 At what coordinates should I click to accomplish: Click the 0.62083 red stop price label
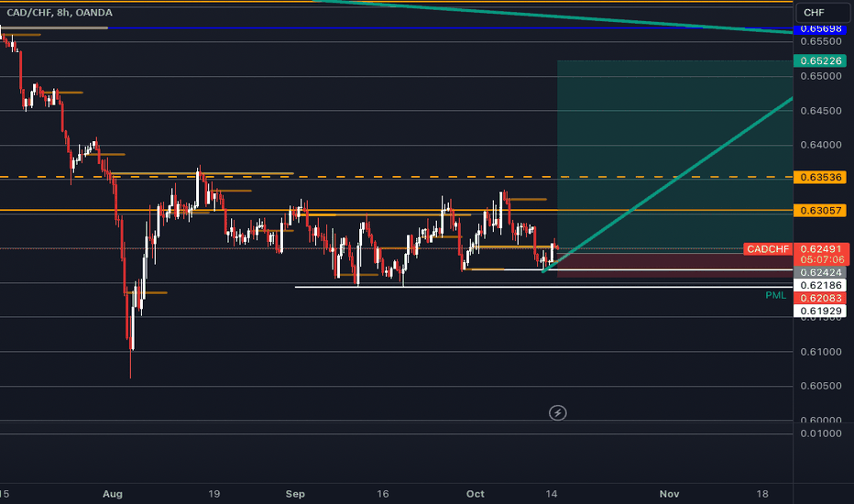coord(820,298)
